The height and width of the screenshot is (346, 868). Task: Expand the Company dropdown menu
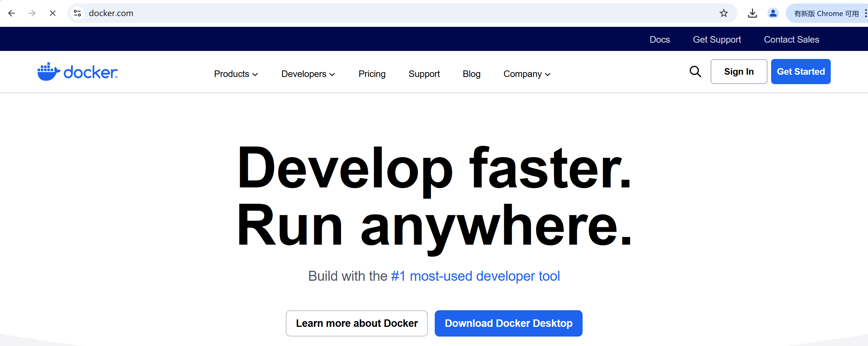coord(527,74)
